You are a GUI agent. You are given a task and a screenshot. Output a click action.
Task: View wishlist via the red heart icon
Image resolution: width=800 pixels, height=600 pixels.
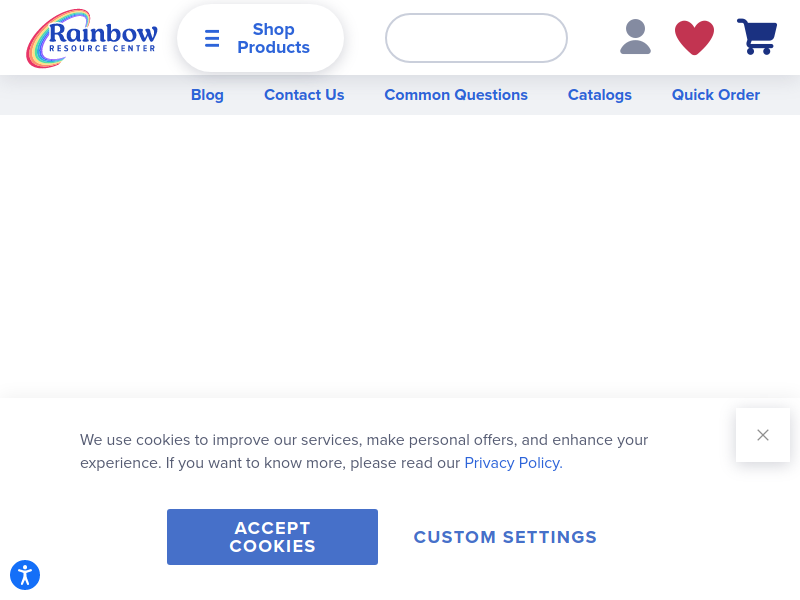pos(694,37)
